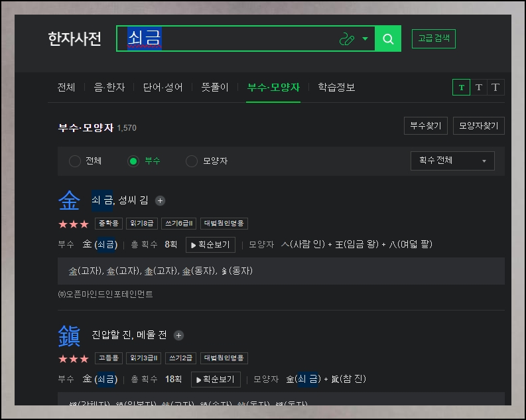Screen dimensions: 526x420
Task: Click the three-star rating of the 鎭 entry
Action: tap(74, 358)
